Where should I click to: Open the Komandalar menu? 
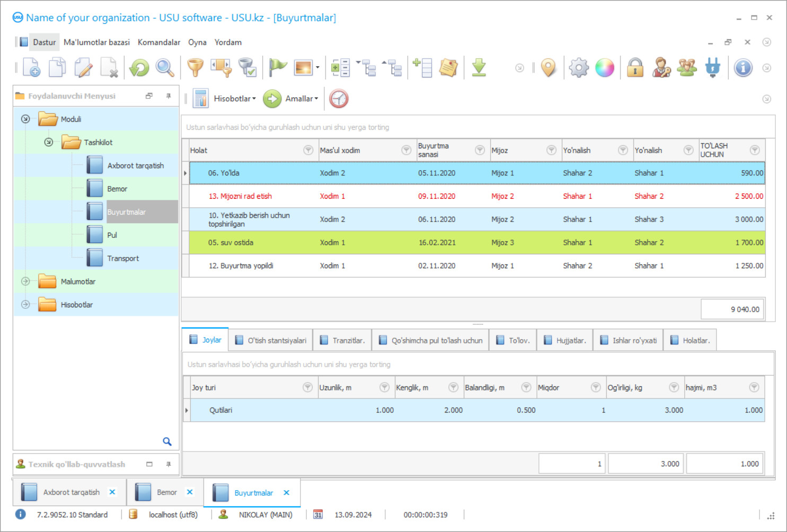(159, 42)
